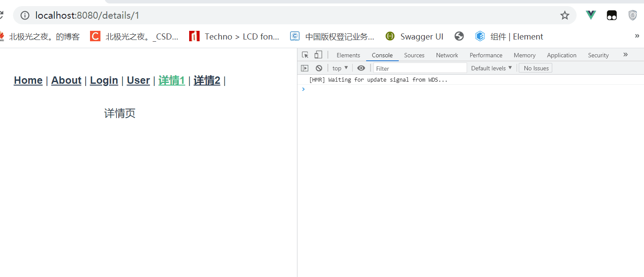Toggle the device toolbar icon
Screen dimensions: 644x277
[318, 54]
